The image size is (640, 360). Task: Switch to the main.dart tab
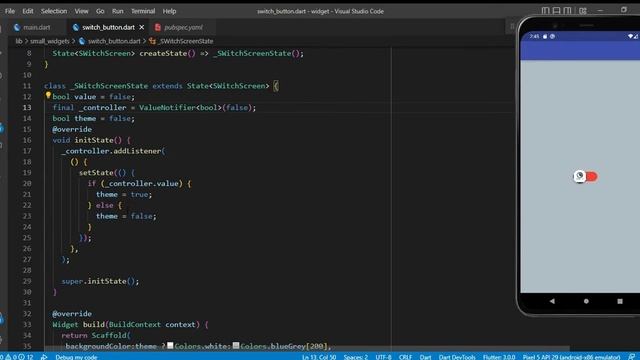point(36,27)
